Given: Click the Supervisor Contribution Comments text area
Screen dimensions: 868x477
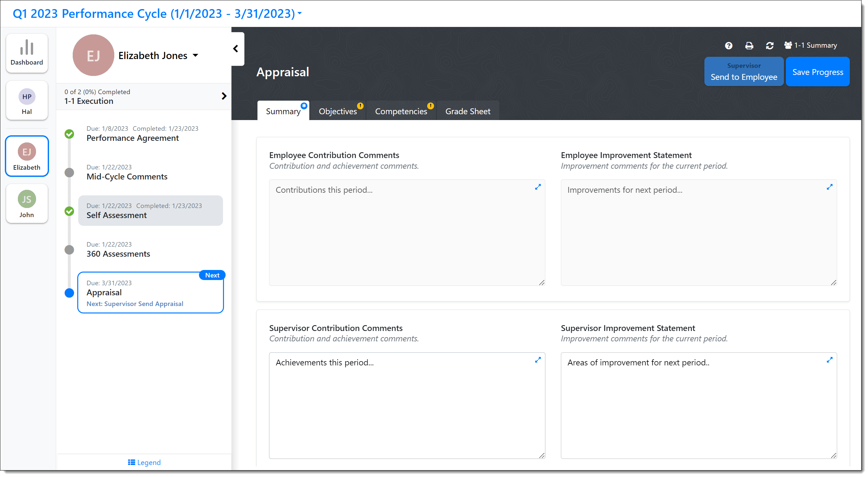Looking at the screenshot, I should (x=407, y=405).
